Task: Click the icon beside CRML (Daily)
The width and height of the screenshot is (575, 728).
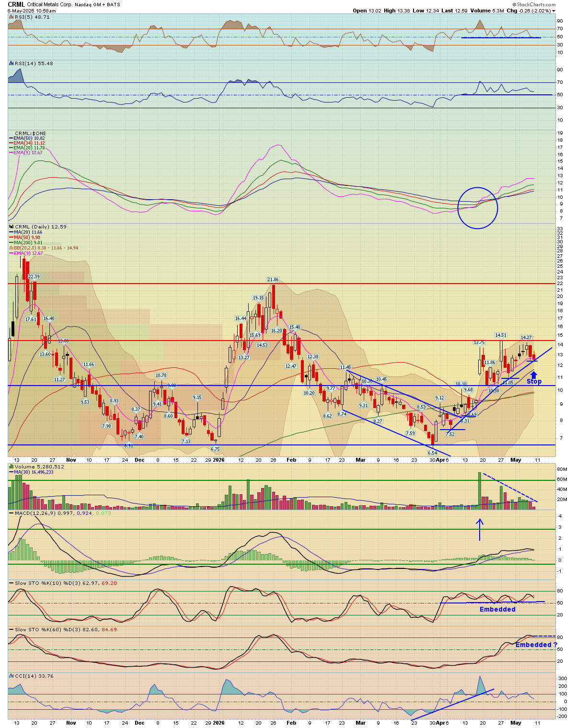Action: (x=11, y=227)
